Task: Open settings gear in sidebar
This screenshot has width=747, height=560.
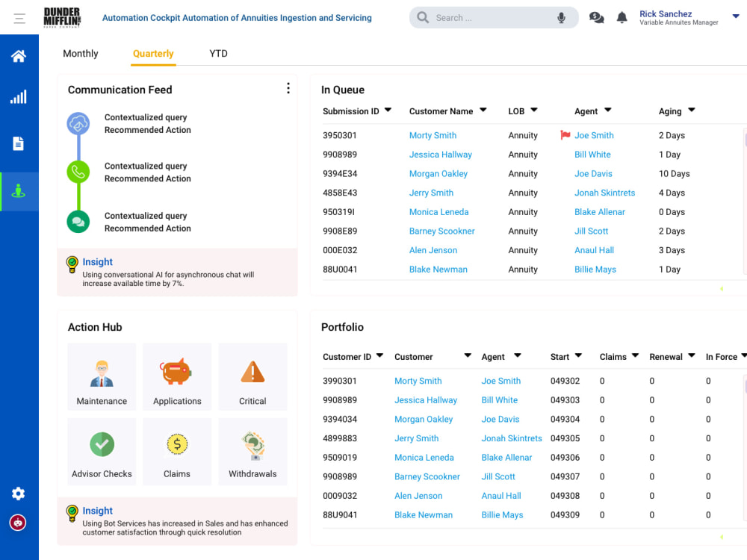Action: (x=18, y=494)
